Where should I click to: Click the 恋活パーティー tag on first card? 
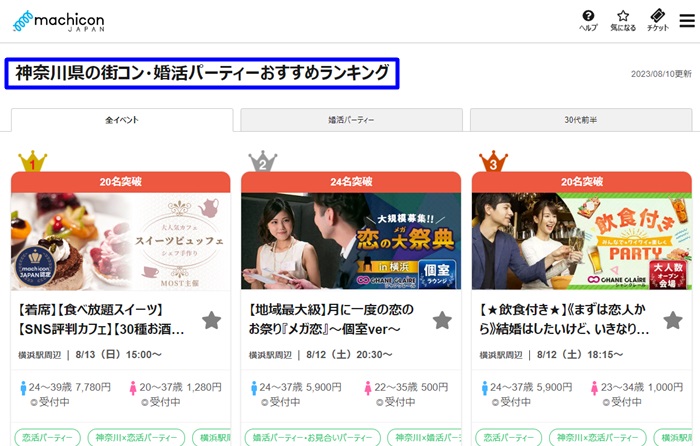47,437
